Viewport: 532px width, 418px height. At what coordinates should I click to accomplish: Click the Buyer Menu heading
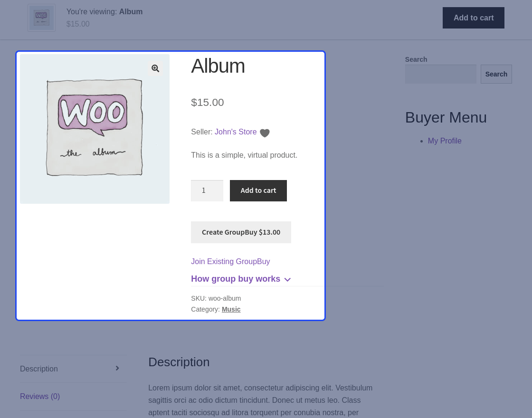click(446, 117)
